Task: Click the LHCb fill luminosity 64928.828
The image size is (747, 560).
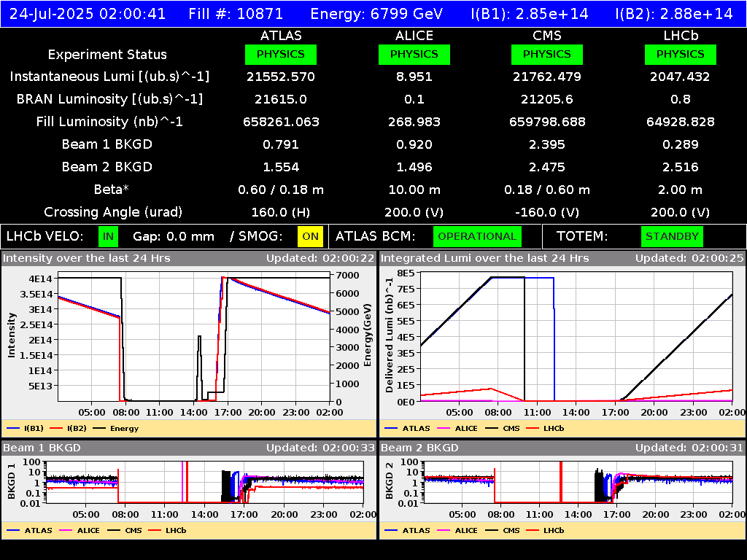Action: click(x=681, y=122)
